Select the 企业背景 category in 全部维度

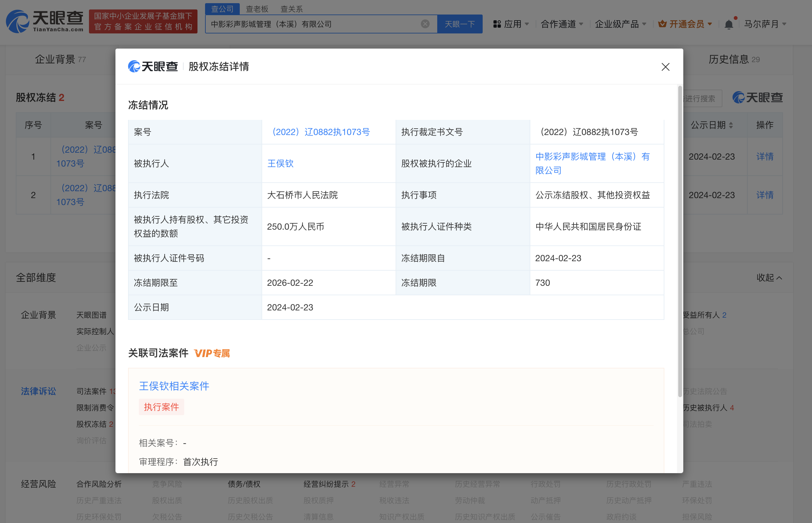(x=38, y=315)
